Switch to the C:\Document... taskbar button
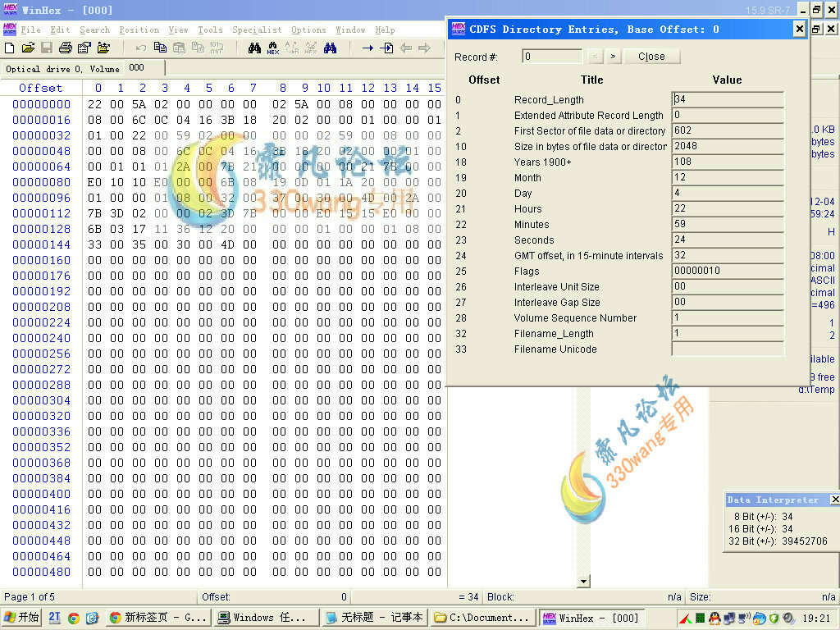840x630 pixels. (484, 618)
